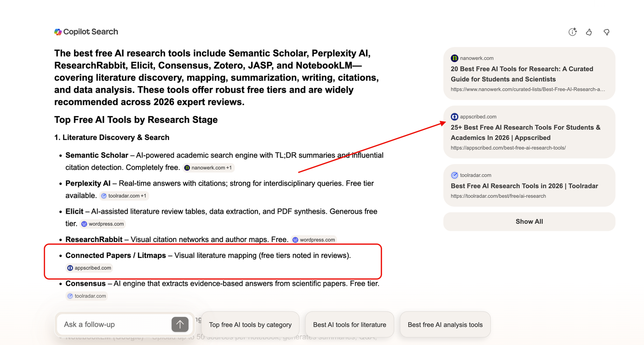The image size is (644, 345).
Task: Click the nanowerk.com curated-lists URL text
Action: pyautogui.click(x=528, y=89)
